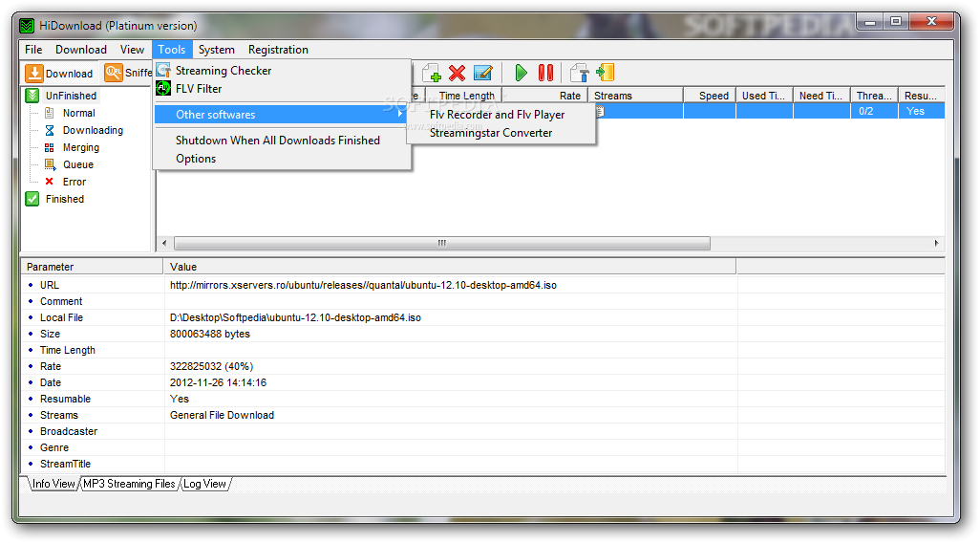This screenshot has width=980, height=543.
Task: Click the Value column header
Action: 450,267
